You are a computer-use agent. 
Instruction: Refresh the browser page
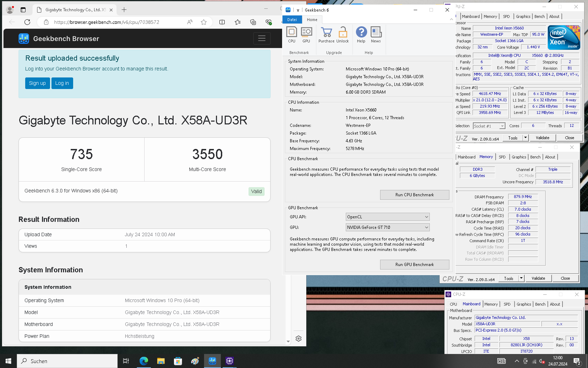tap(27, 22)
